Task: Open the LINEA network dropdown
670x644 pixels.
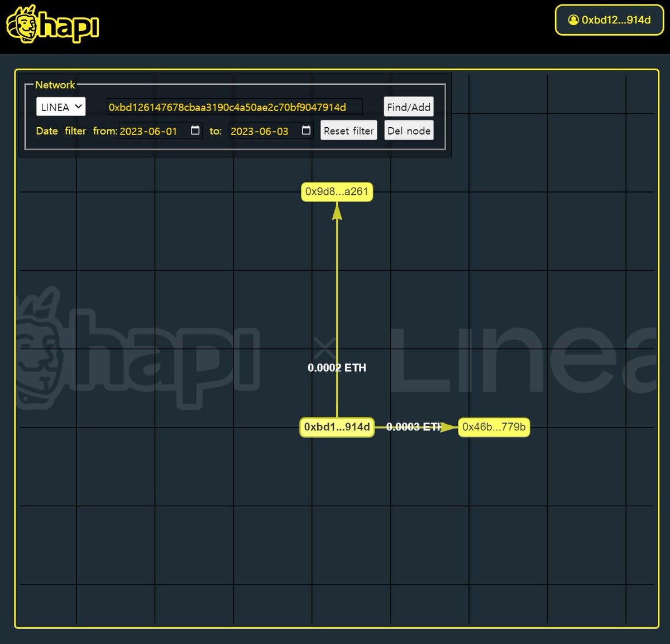Action: click(x=60, y=106)
